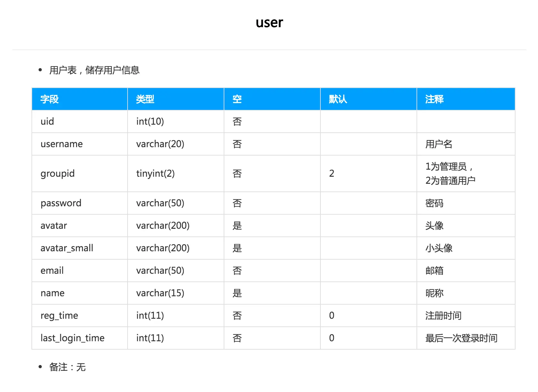538x392 pixels.
Task: Select the 是 cell in the avatar row
Action: pos(237,226)
